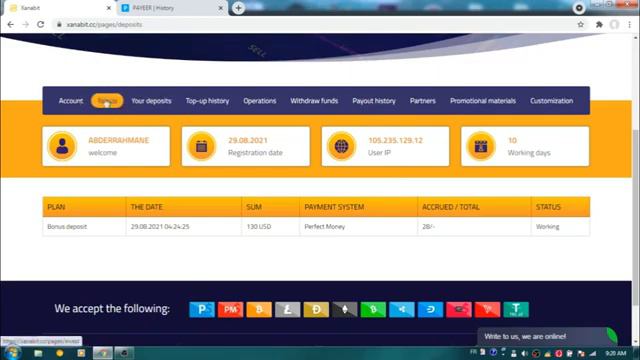Image resolution: width=640 pixels, height=360 pixels.
Task: Click the red Perfect Money PM icon
Action: tap(230, 309)
